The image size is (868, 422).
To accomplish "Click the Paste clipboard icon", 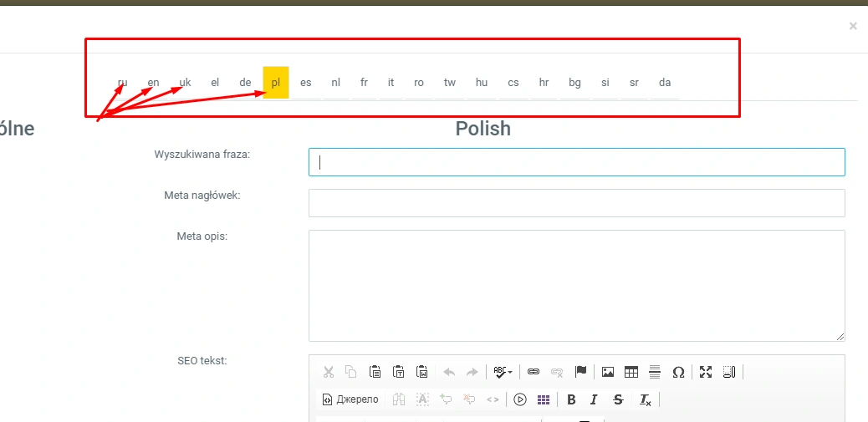I will pyautogui.click(x=375, y=372).
